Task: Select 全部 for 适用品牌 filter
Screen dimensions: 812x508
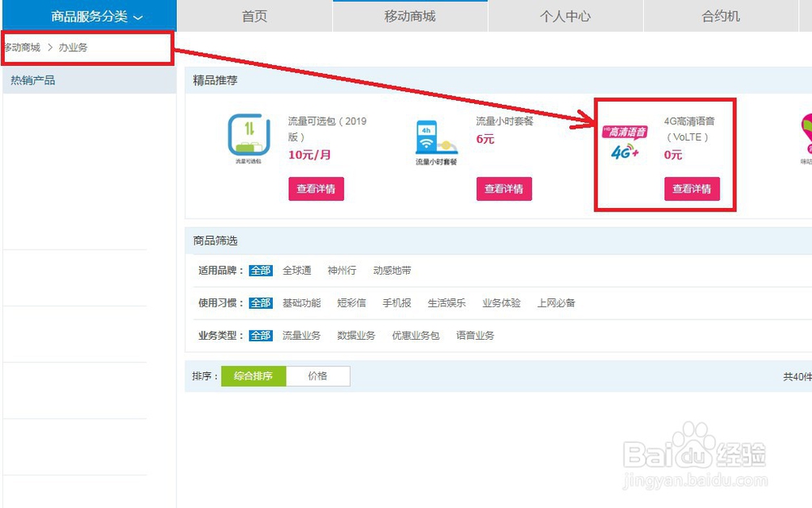Action: 261,271
